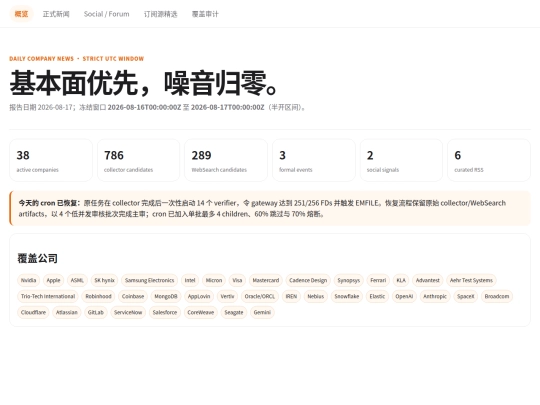
Task: Click the Coinbase chip
Action: point(133,296)
